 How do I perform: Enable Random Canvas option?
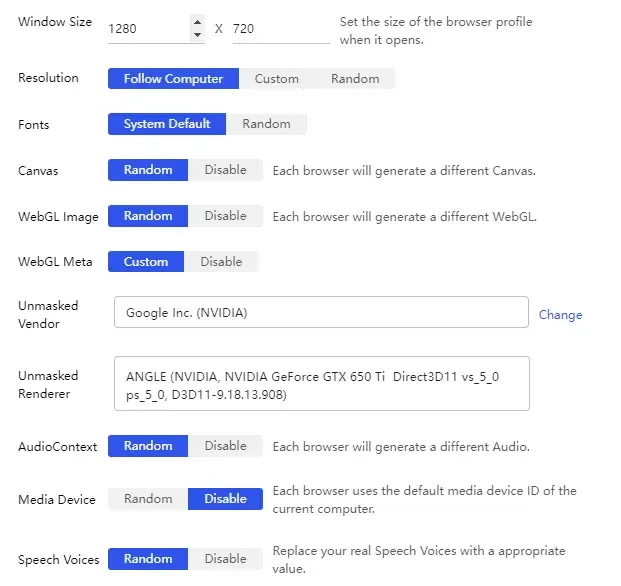coord(148,170)
